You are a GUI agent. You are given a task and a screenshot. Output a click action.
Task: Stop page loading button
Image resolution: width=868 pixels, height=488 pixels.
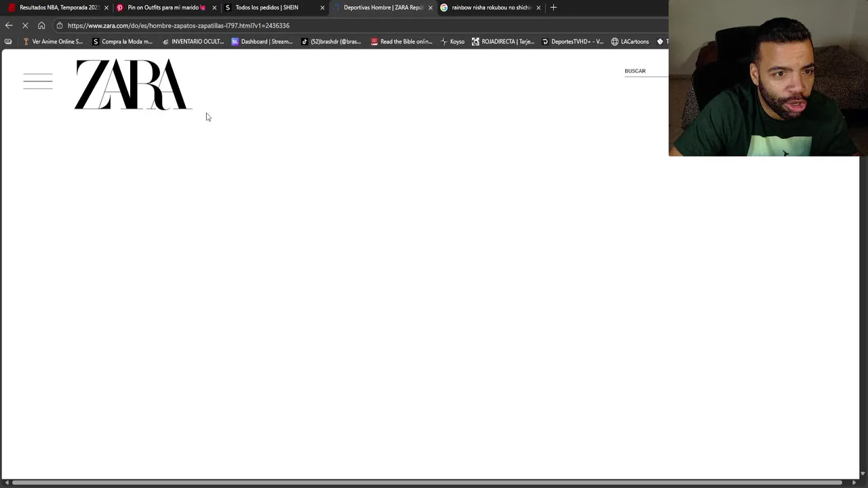tap(25, 25)
